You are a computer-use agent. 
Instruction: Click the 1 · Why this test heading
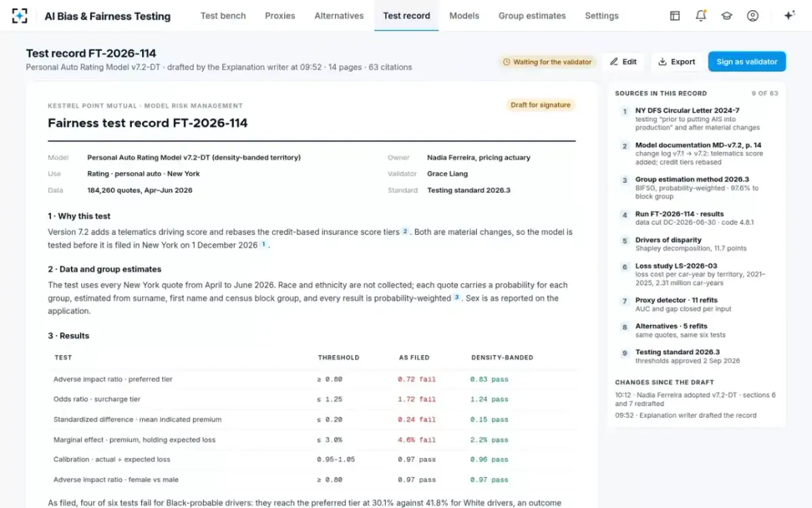point(79,216)
